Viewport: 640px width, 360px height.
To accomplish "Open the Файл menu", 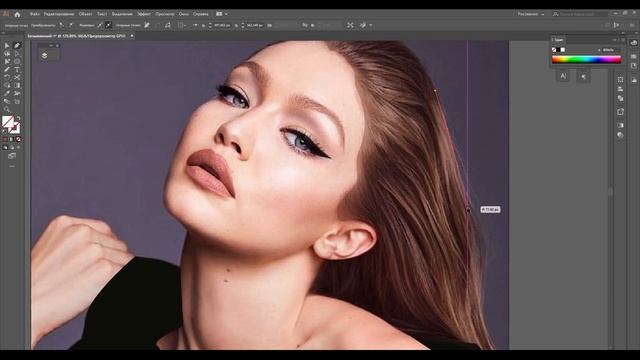I will coord(35,14).
